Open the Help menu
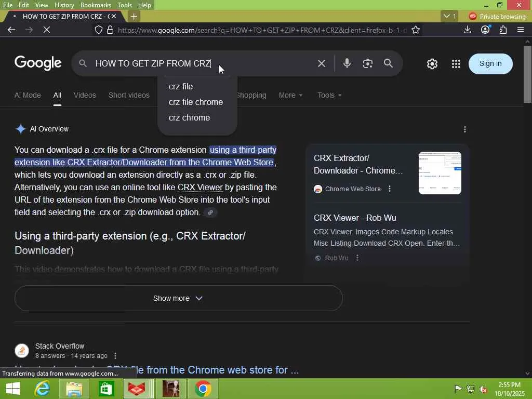This screenshot has width=532, height=399. 144,5
